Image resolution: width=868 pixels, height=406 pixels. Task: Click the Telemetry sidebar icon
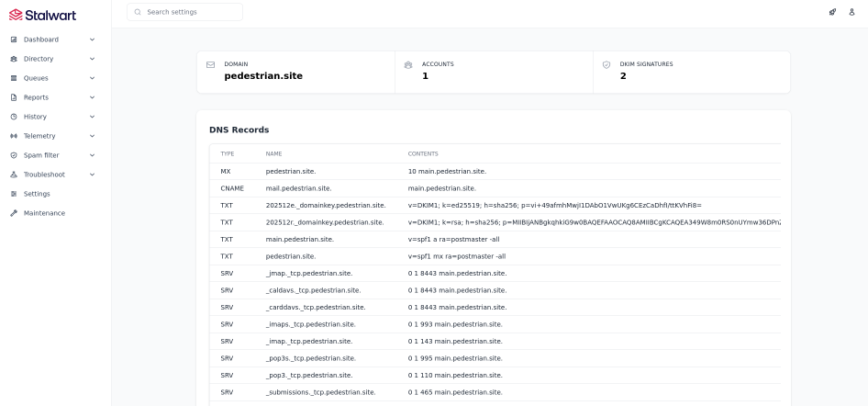coord(14,136)
